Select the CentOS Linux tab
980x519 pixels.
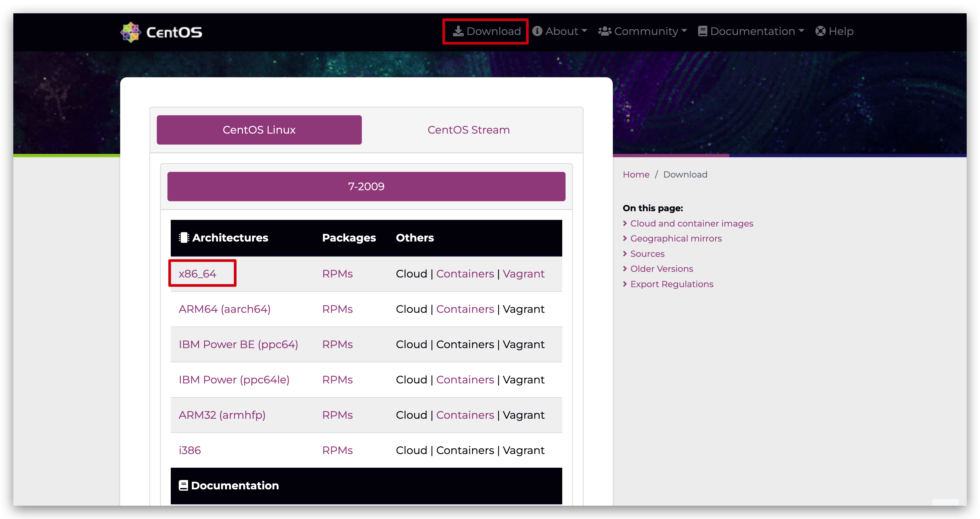tap(259, 130)
